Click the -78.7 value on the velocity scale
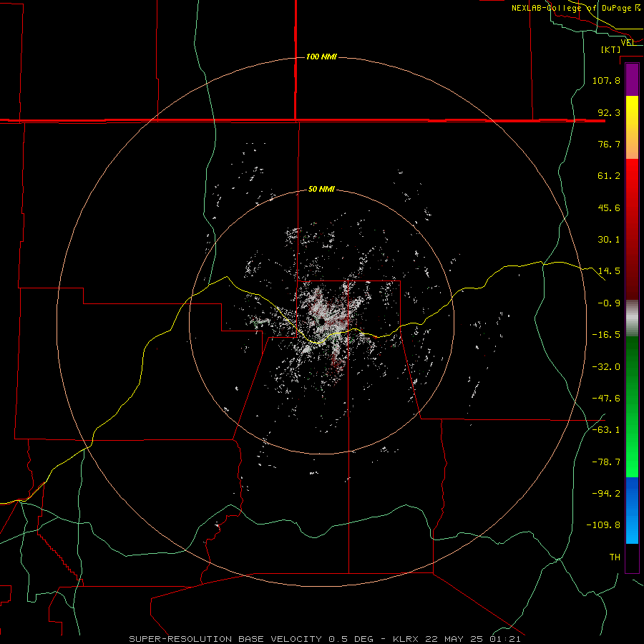Viewport: 644px width, 644px height. [606, 462]
